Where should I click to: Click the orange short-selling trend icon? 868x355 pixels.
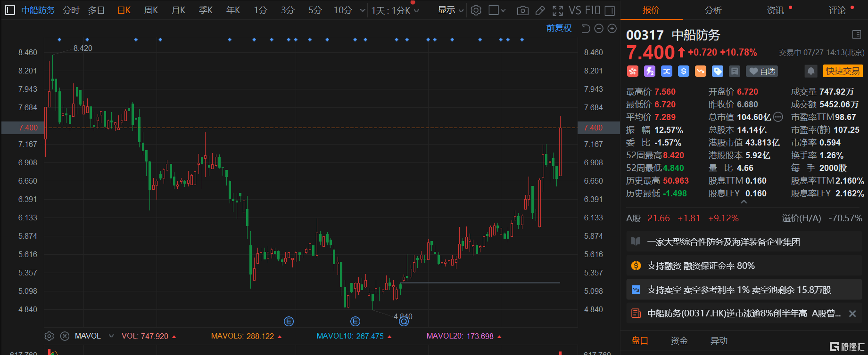[x=701, y=71]
